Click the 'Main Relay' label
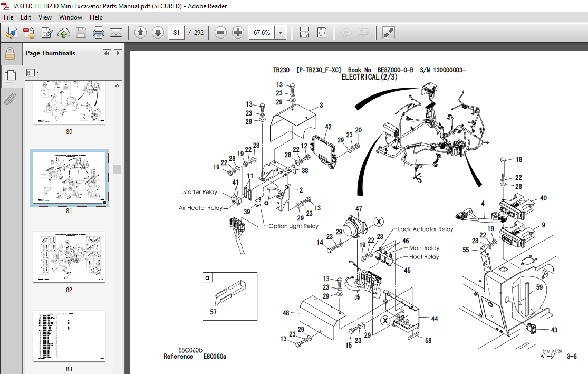Screen dimensions: 588x374 [x=424, y=248]
